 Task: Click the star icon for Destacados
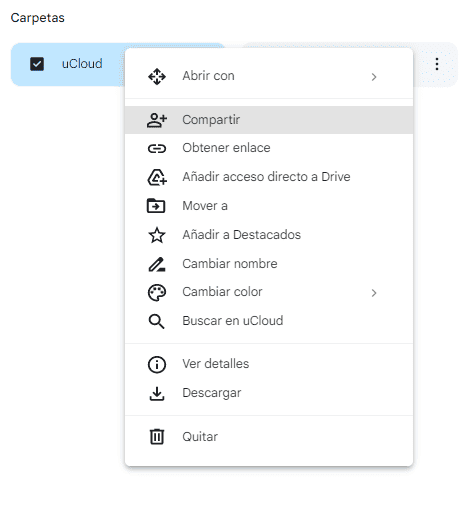click(157, 235)
